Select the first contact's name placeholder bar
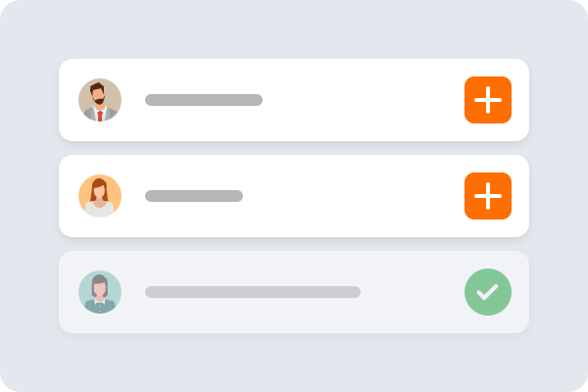Image resolution: width=588 pixels, height=392 pixels. [204, 100]
